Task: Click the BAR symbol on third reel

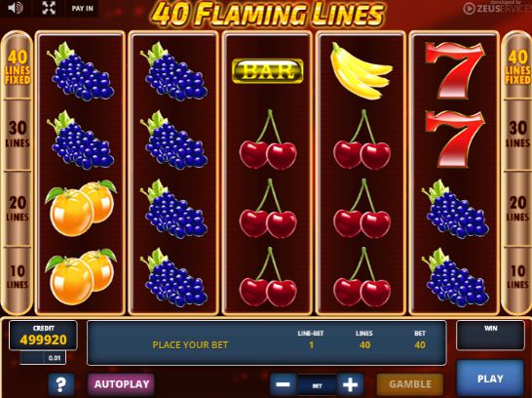Action: [268, 71]
